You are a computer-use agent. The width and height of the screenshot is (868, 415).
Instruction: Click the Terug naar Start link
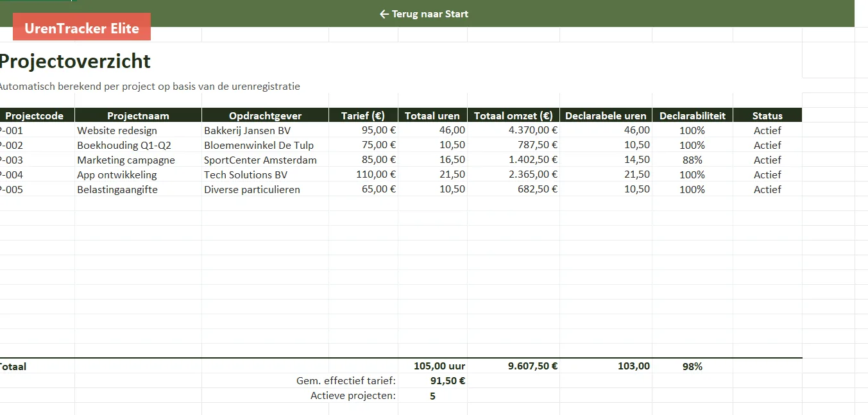[424, 13]
